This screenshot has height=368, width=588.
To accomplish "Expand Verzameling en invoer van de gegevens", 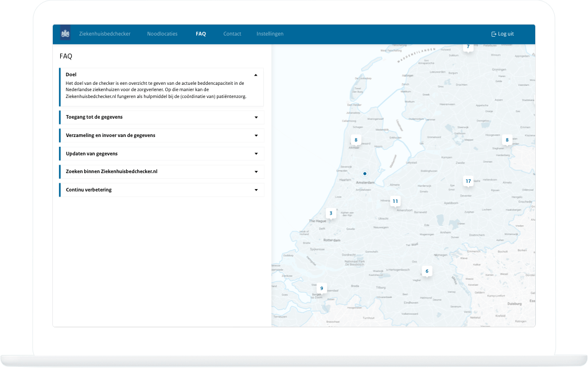I will (x=162, y=136).
